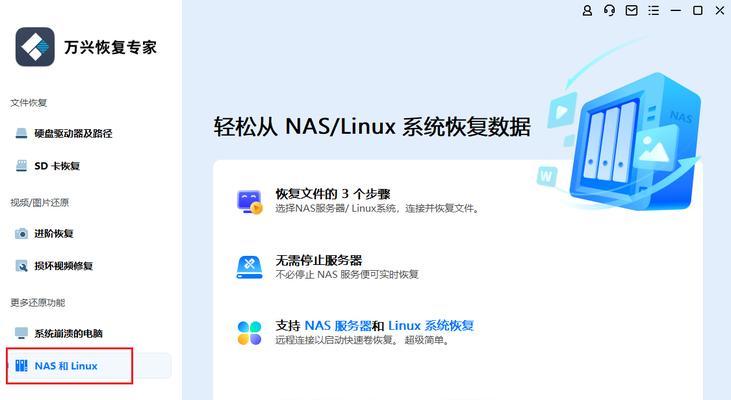The width and height of the screenshot is (731, 400).
Task: Go to 损坏视频修复
Action: click(63, 266)
